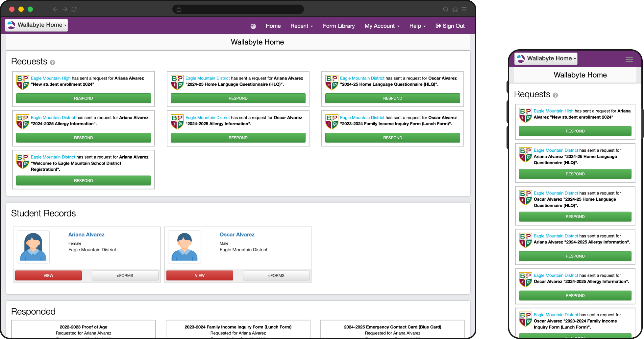Reload the page with the browser refresh icon

point(74,9)
